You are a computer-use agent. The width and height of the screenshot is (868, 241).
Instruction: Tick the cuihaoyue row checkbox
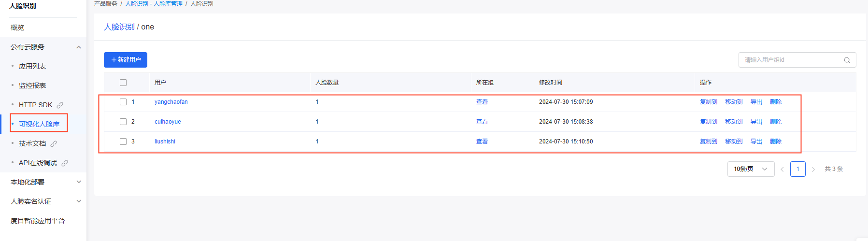tap(123, 122)
